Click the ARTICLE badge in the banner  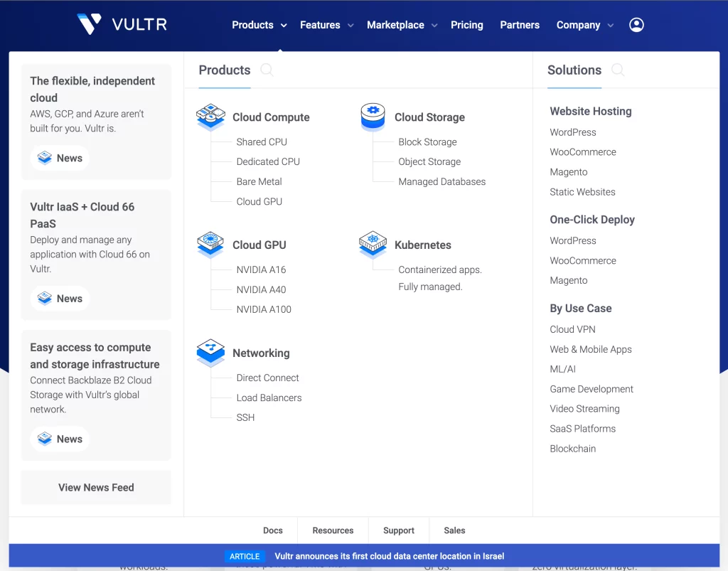tap(245, 556)
